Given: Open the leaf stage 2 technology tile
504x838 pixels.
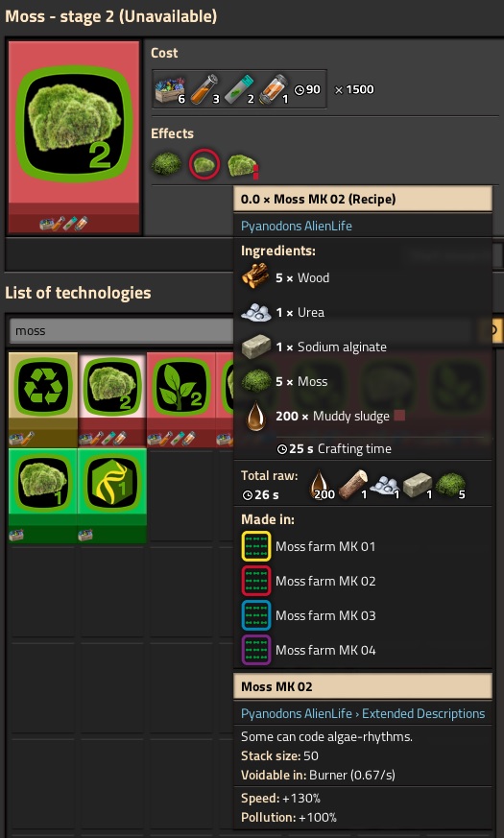Looking at the screenshot, I should coord(181,399).
